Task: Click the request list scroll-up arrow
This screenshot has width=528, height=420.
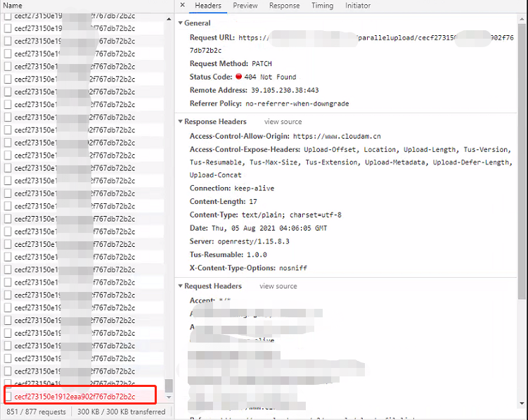Action: pyautogui.click(x=169, y=19)
